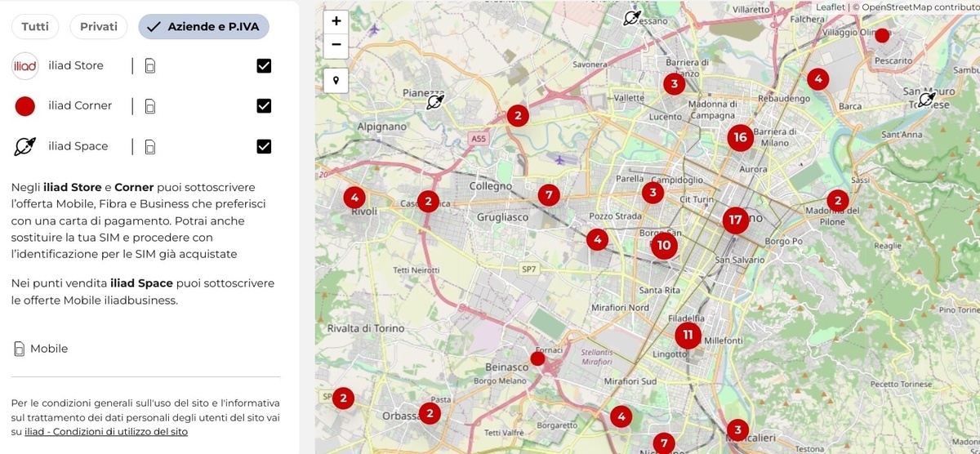
Task: Open the 4-store cluster at Rivoli
Action: click(x=354, y=197)
